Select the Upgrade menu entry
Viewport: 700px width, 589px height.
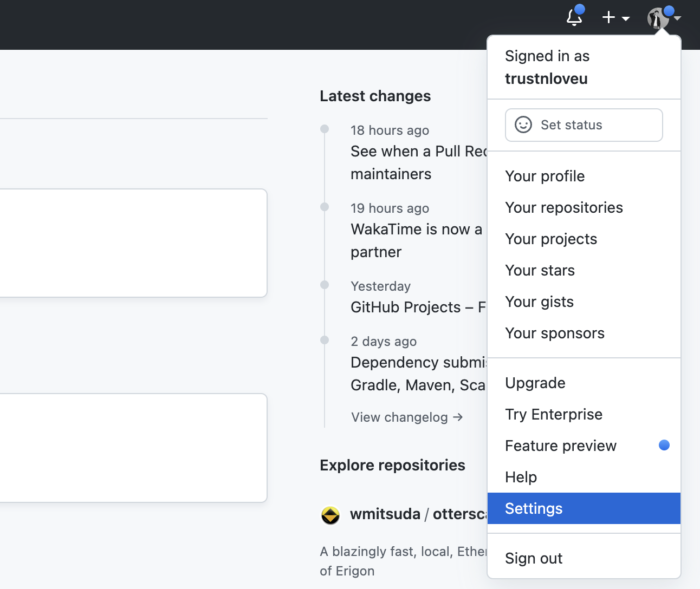584,383
